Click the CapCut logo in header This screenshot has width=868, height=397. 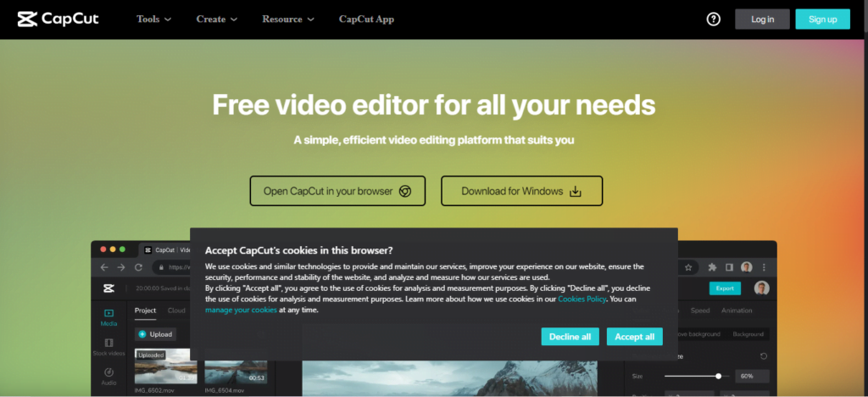(x=58, y=19)
